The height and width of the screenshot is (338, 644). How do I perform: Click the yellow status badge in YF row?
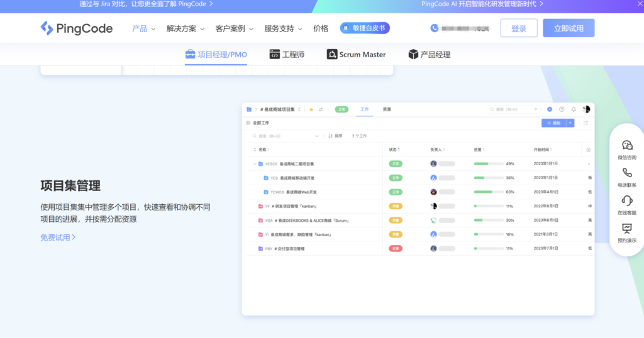tap(396, 206)
